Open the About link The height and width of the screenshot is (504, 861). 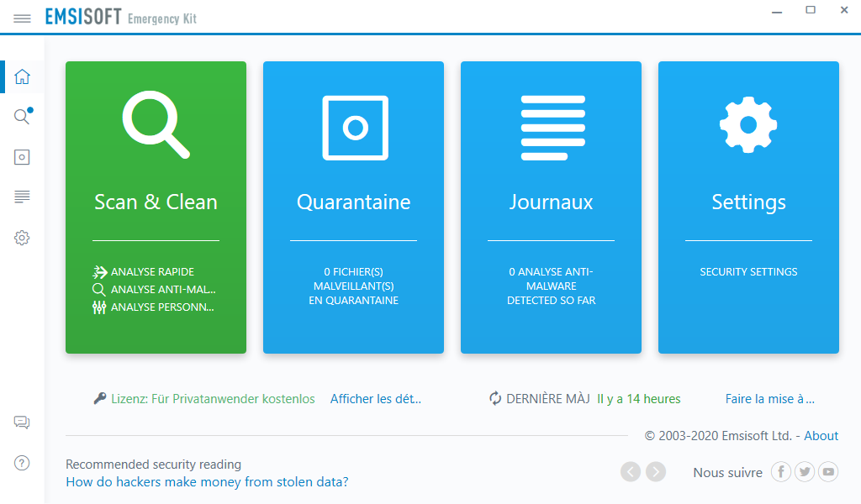(821, 436)
